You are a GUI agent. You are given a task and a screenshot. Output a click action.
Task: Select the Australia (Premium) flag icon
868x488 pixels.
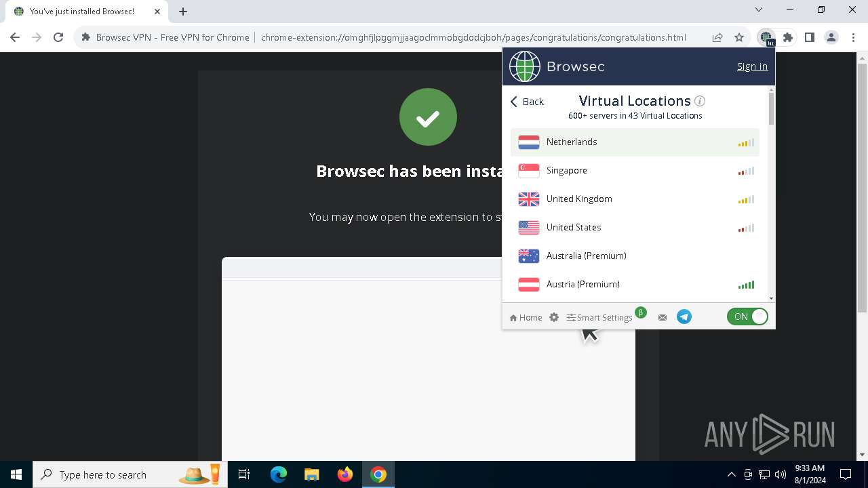(x=529, y=256)
